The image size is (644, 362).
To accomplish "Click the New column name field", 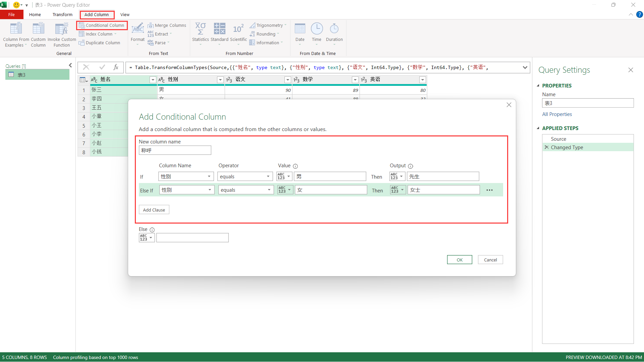I will click(x=175, y=150).
